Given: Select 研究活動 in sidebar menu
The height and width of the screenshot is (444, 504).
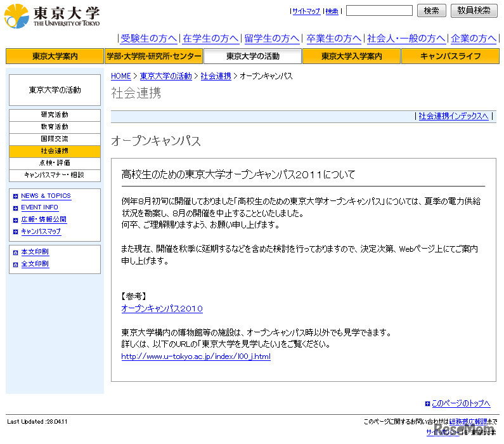Looking at the screenshot, I should (55, 115).
